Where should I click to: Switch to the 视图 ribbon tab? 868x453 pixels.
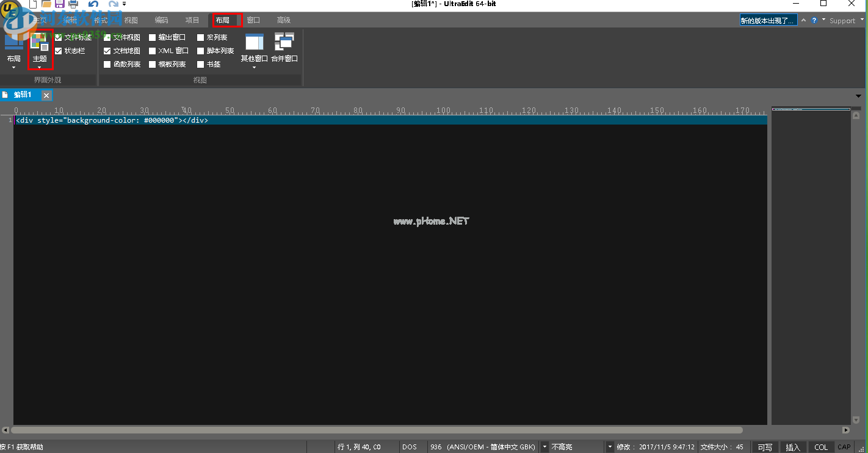pos(131,20)
